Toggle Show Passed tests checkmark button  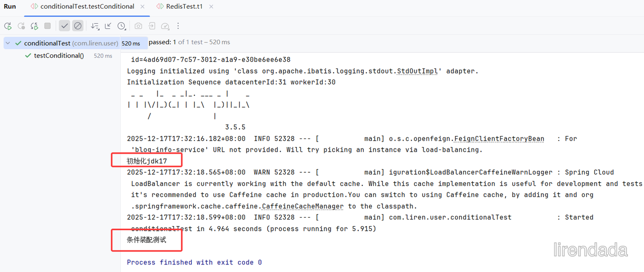click(x=64, y=26)
